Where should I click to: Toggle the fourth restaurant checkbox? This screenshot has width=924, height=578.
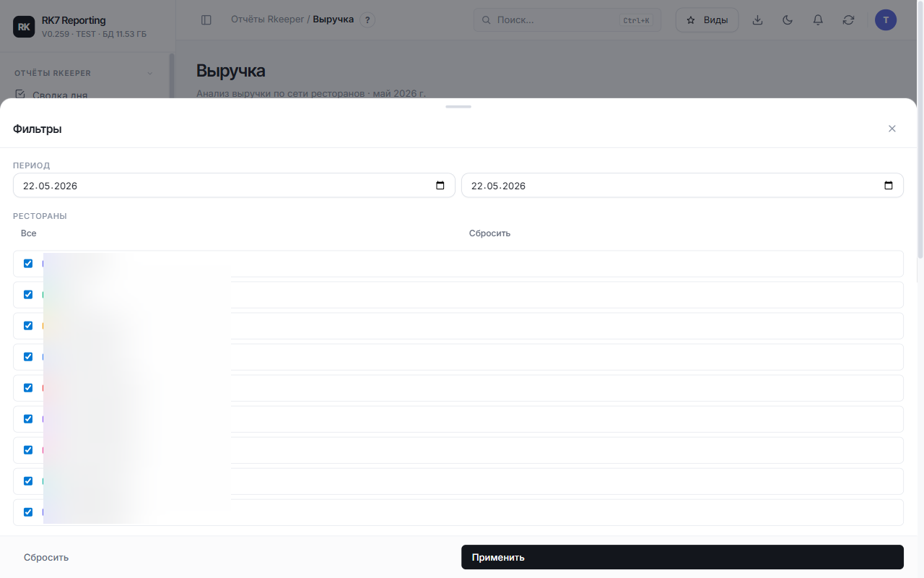click(x=28, y=357)
